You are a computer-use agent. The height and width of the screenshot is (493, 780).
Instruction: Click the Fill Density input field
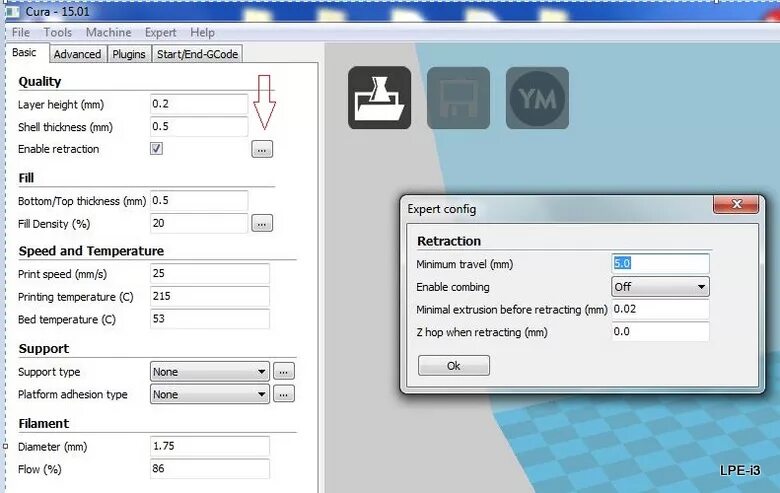point(199,223)
